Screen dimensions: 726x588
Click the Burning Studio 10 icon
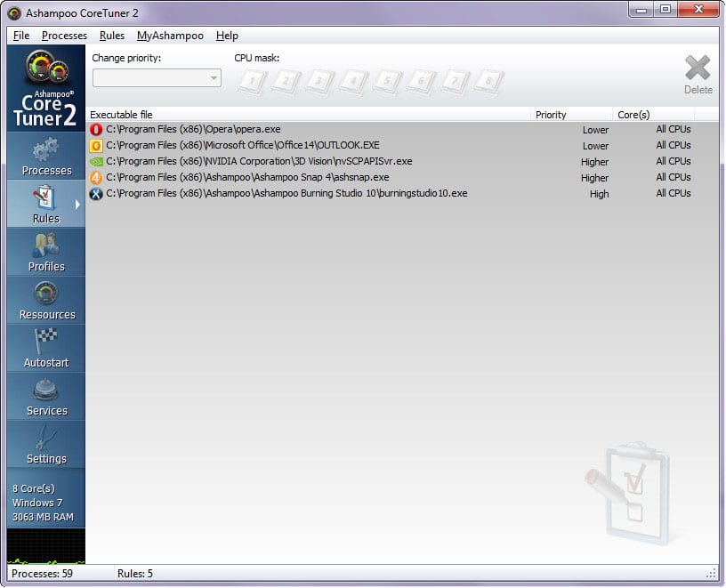tap(96, 194)
